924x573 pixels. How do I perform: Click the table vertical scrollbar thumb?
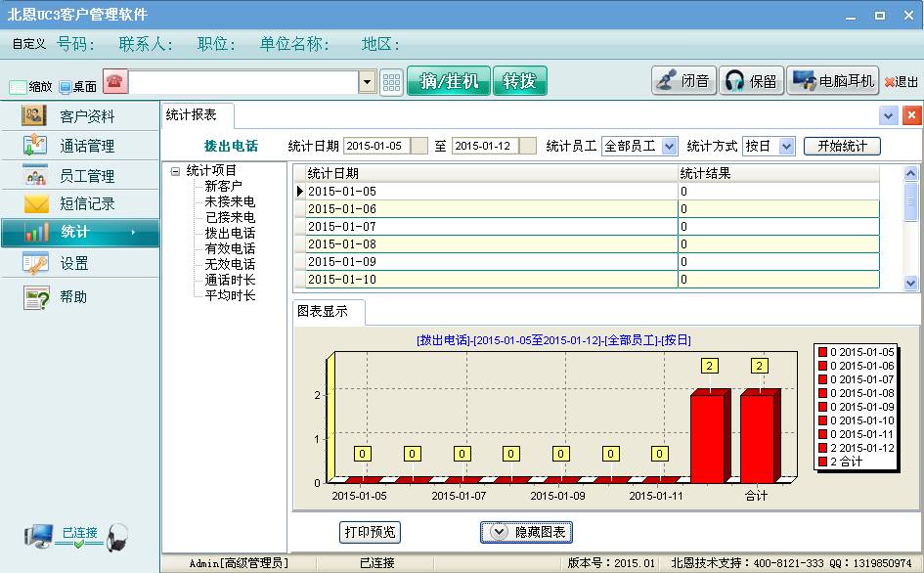pyautogui.click(x=910, y=201)
